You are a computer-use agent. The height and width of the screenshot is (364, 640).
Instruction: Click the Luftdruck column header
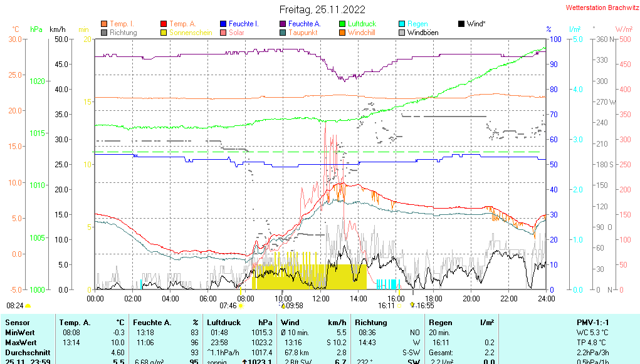(224, 322)
